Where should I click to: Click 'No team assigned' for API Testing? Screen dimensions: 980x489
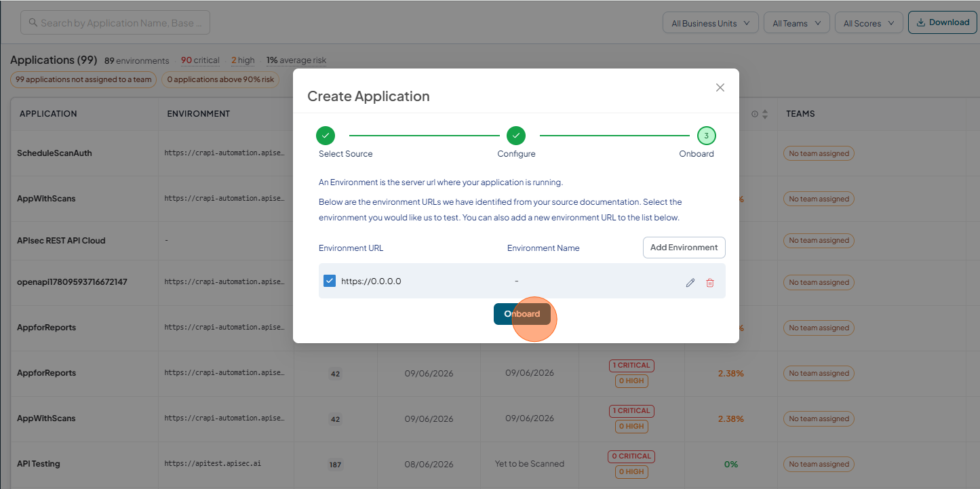point(819,465)
